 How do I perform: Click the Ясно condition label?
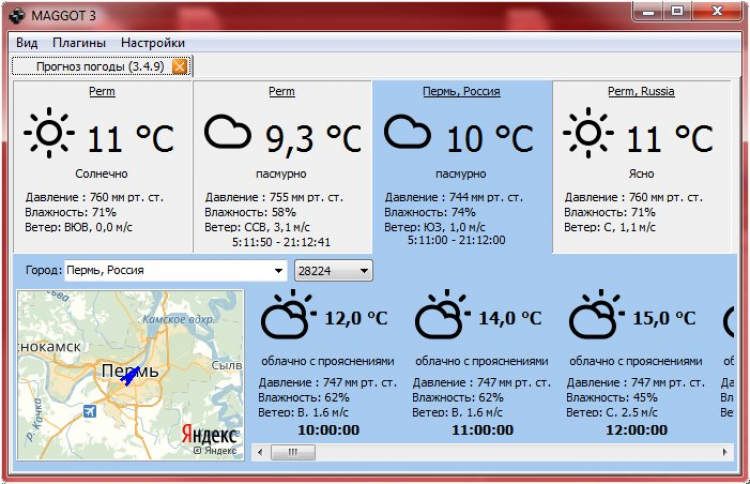pyautogui.click(x=641, y=174)
